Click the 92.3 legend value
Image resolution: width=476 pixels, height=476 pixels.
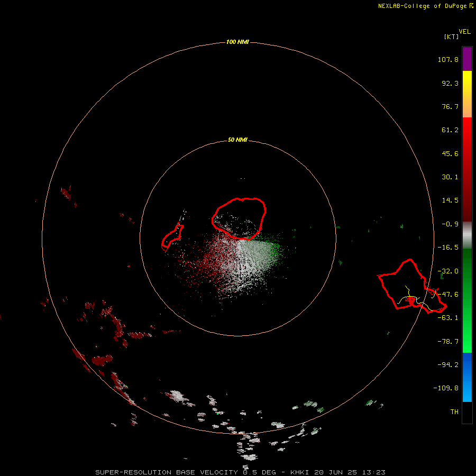click(450, 83)
